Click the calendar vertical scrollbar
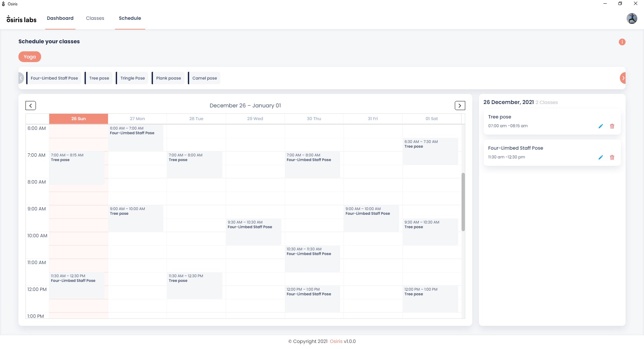The width and height of the screenshot is (644, 349). coord(463,202)
